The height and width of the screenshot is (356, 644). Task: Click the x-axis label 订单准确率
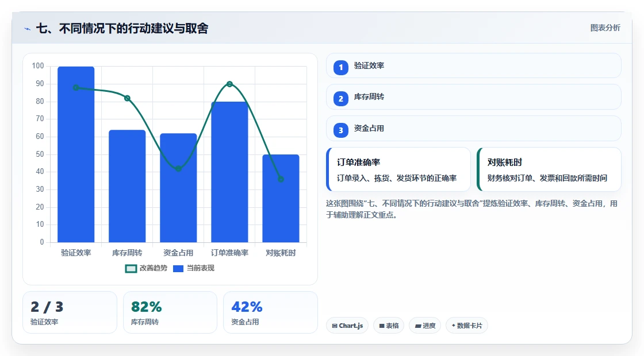[229, 253]
